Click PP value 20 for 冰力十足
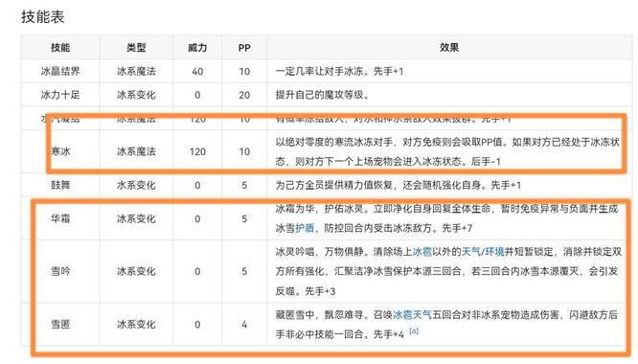 244,95
